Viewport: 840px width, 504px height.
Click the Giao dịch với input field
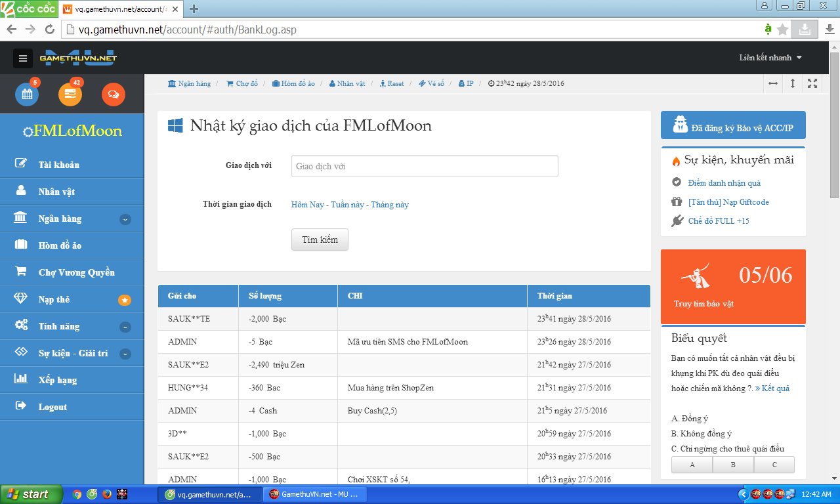pyautogui.click(x=425, y=166)
